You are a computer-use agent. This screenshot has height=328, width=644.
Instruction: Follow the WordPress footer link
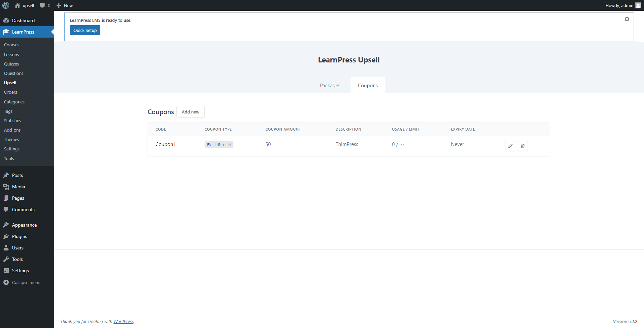coord(123,321)
